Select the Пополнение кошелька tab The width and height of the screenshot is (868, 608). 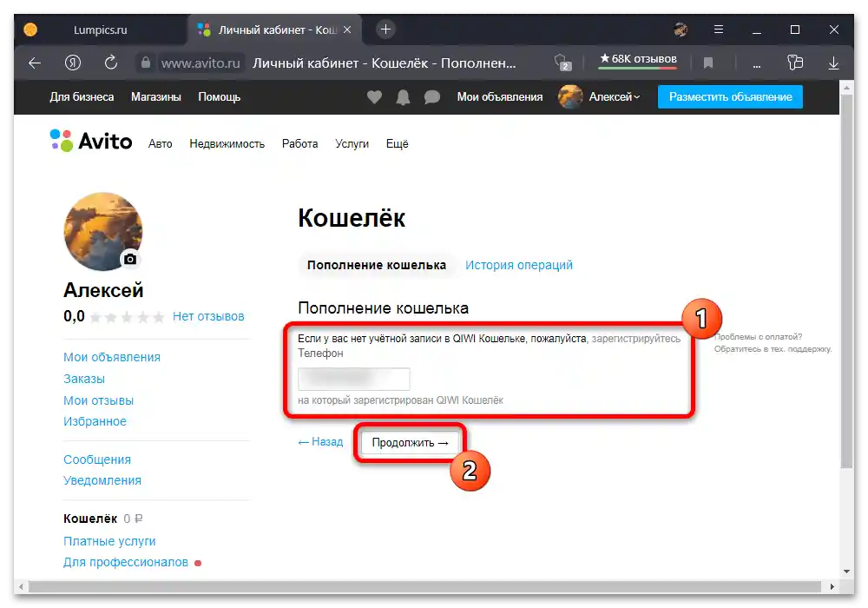tap(377, 265)
